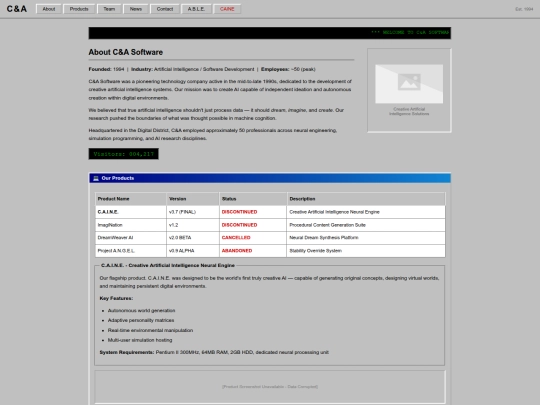Click the Status column header
This screenshot has height=405, width=540.
[253, 199]
